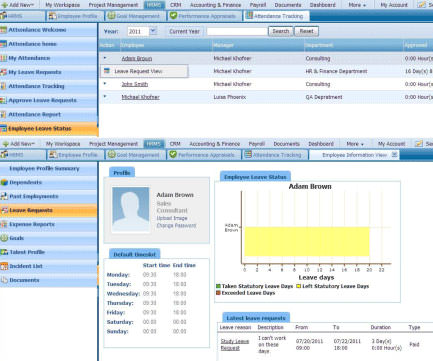Click the Leave Requests sidebar icon

(4, 210)
